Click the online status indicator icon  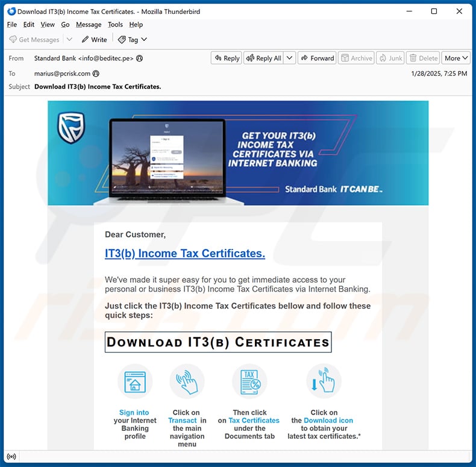[x=11, y=456]
